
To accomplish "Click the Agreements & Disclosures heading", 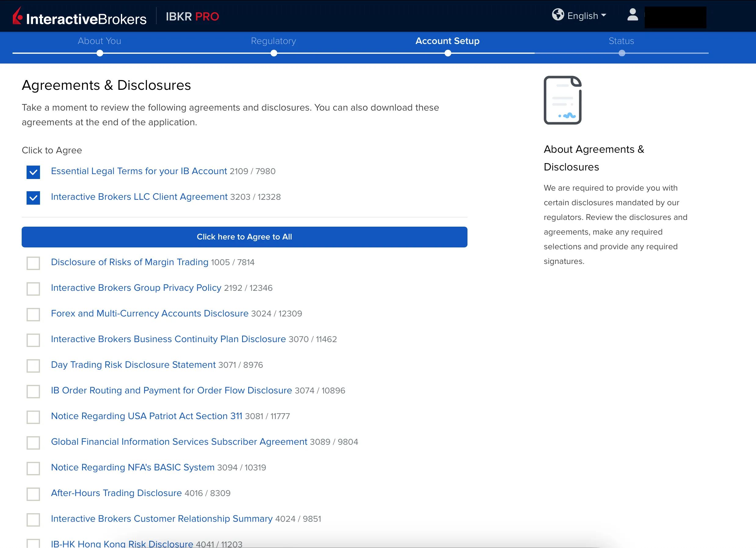I will (106, 86).
